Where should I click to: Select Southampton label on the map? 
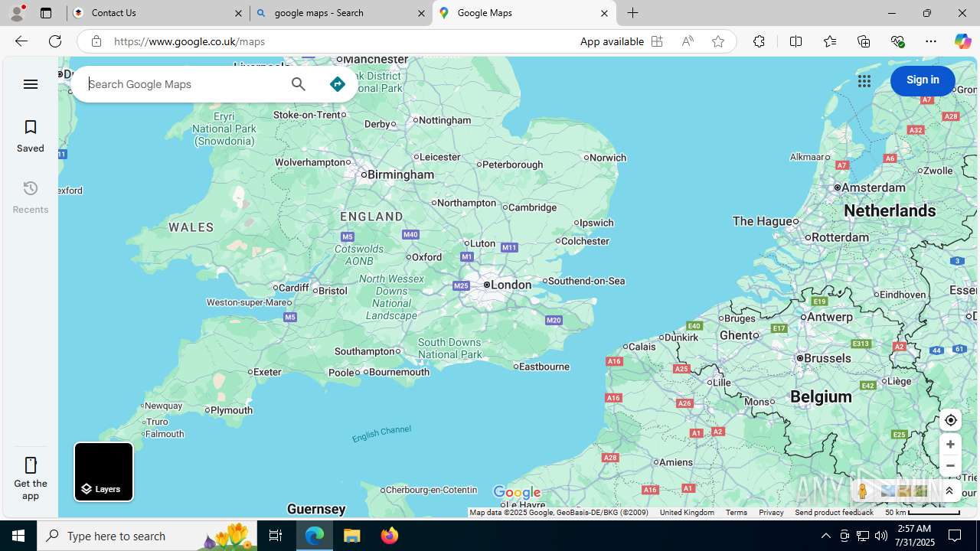tap(364, 351)
